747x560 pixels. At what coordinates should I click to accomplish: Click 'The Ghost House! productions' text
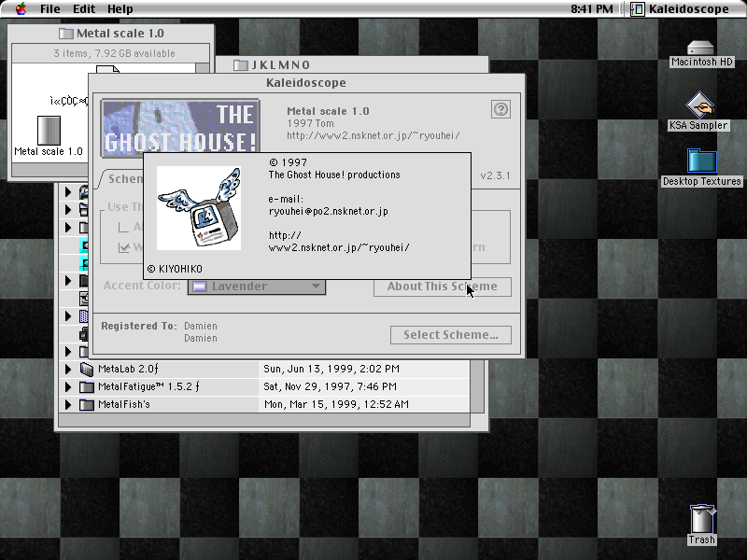pos(334,175)
